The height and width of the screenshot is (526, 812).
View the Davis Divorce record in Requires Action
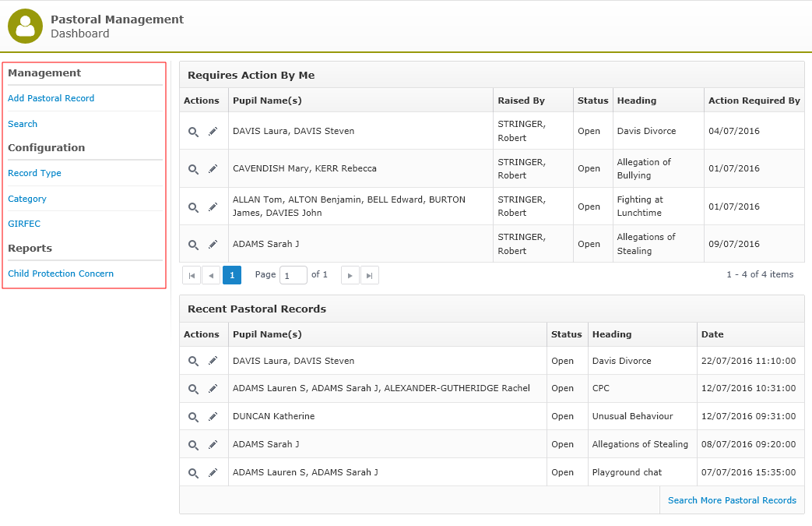193,132
